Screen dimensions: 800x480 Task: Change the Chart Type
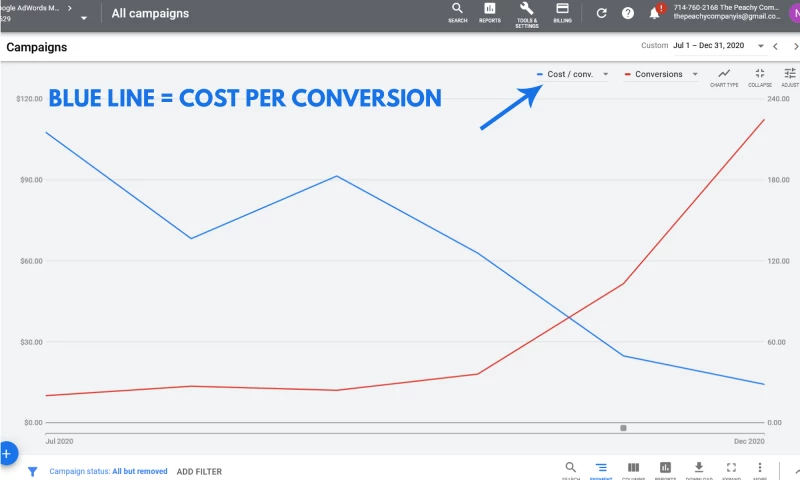pos(724,77)
